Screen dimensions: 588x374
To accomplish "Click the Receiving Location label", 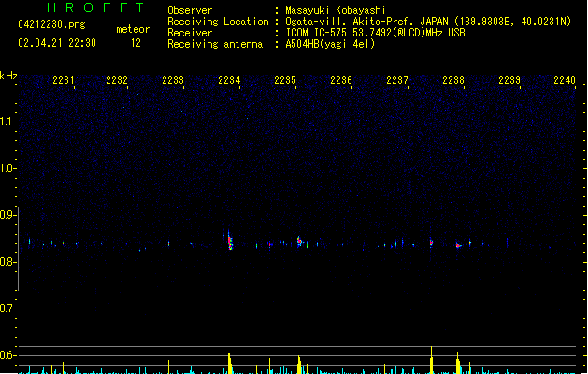I will [218, 22].
